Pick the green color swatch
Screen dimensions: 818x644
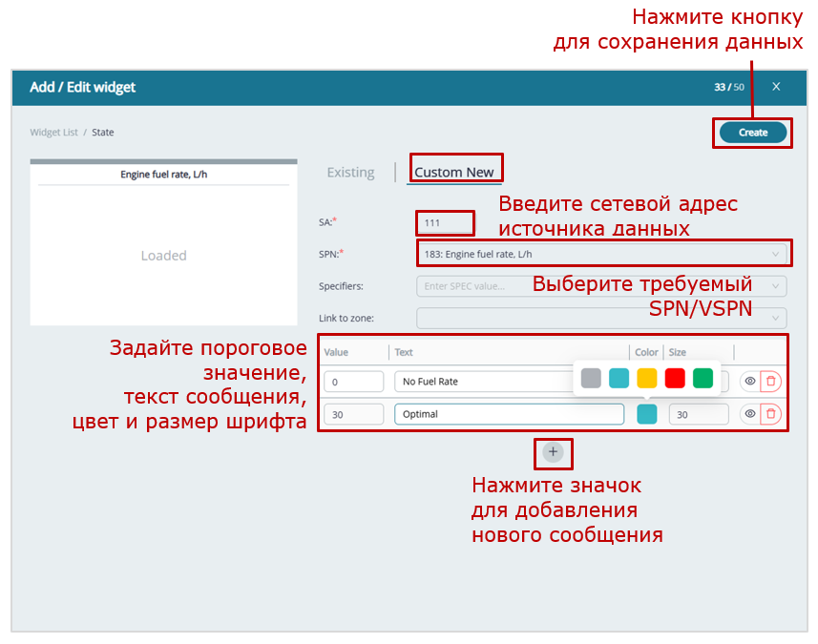pos(703,379)
